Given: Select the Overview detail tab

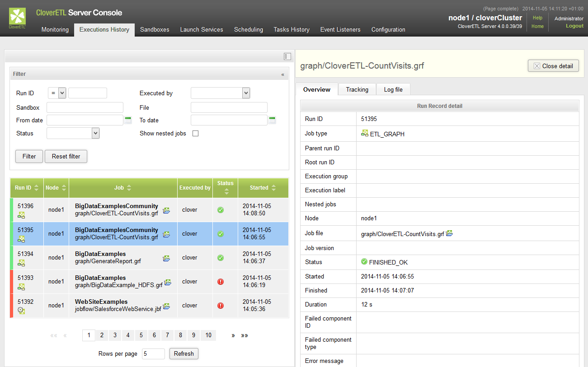Looking at the screenshot, I should point(317,89).
